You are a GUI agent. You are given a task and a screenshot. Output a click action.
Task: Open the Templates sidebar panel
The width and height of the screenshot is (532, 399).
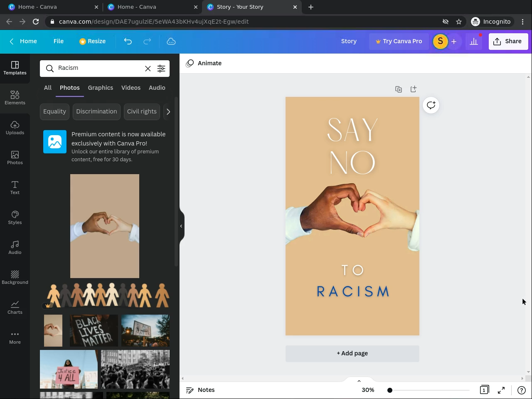(15, 68)
